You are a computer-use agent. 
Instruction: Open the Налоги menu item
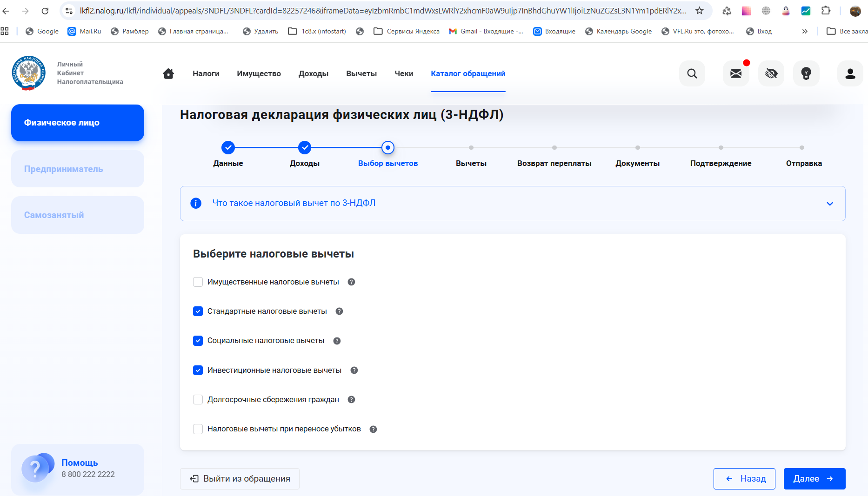pos(206,73)
